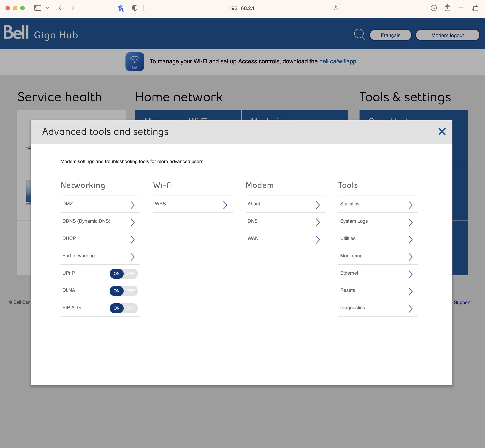Click the Bell Wi-Fi app icon
Image resolution: width=485 pixels, height=448 pixels.
click(x=135, y=62)
